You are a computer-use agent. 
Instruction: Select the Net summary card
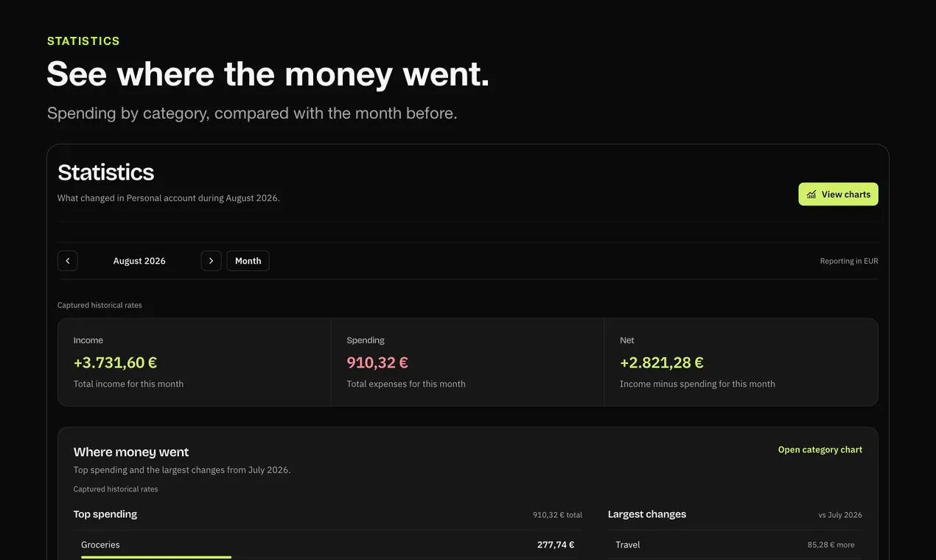tap(741, 362)
